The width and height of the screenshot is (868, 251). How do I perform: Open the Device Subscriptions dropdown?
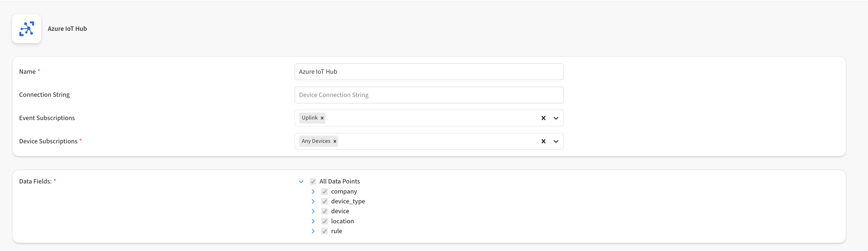coord(556,141)
